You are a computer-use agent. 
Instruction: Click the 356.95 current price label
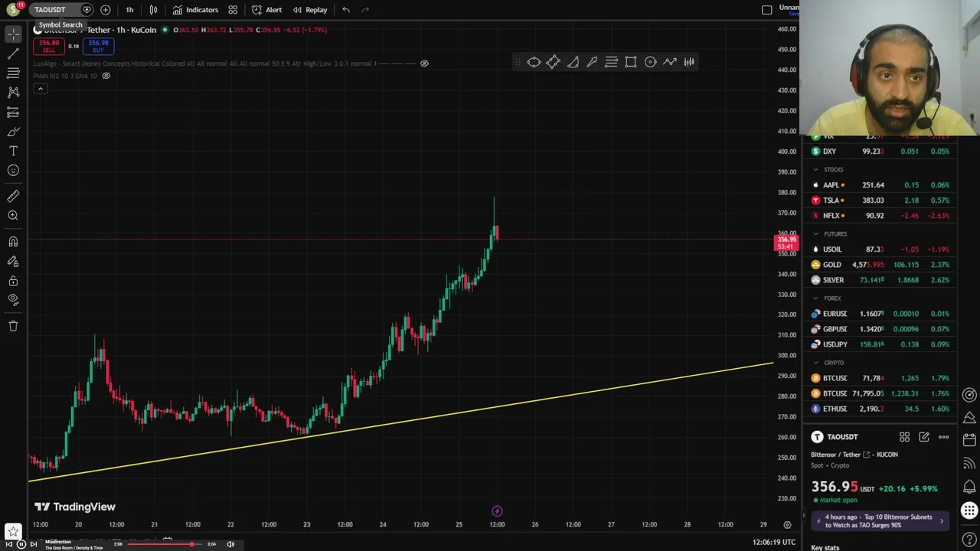pyautogui.click(x=786, y=243)
